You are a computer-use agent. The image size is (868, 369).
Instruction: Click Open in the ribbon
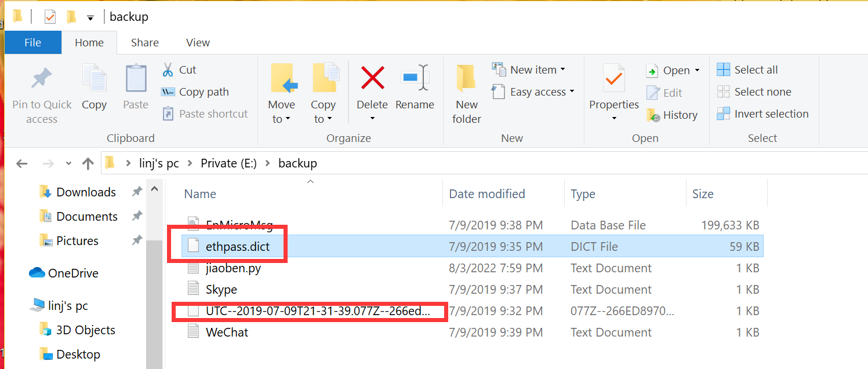point(669,70)
